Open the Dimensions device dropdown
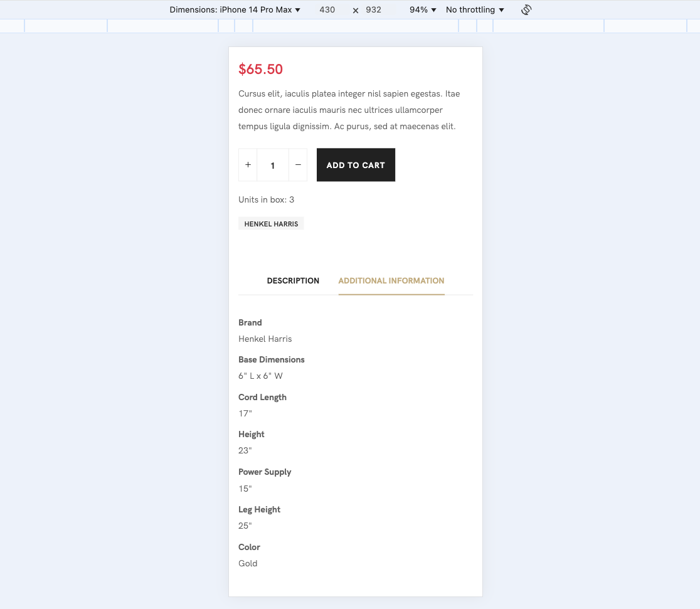This screenshot has height=609, width=700. pos(235,10)
